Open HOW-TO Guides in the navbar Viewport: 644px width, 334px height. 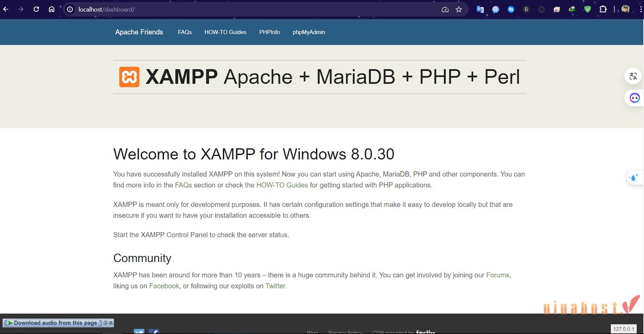click(225, 32)
